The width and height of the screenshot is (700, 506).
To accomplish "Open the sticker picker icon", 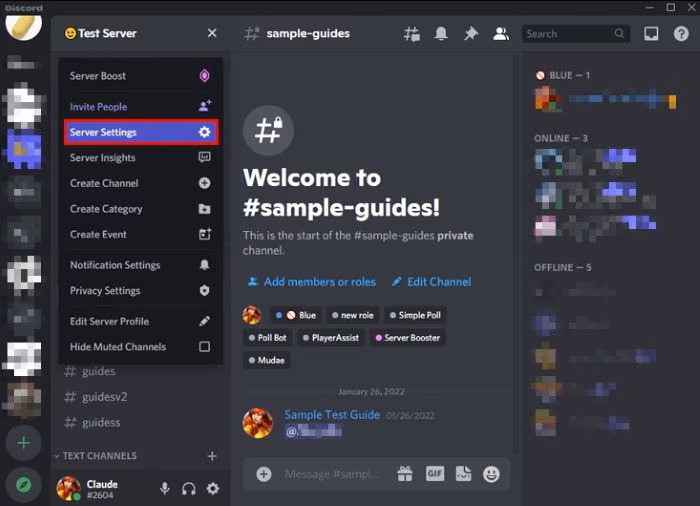I will [463, 474].
